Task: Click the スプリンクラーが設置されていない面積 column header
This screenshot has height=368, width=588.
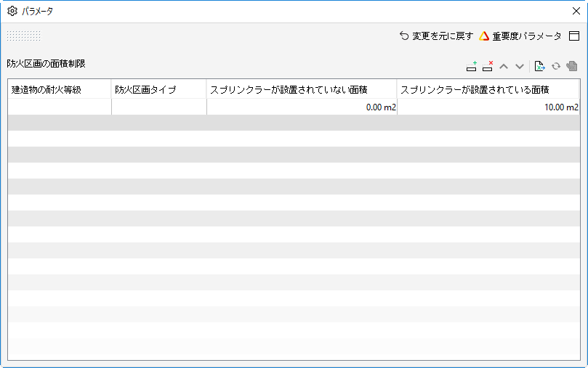Action: 302,89
